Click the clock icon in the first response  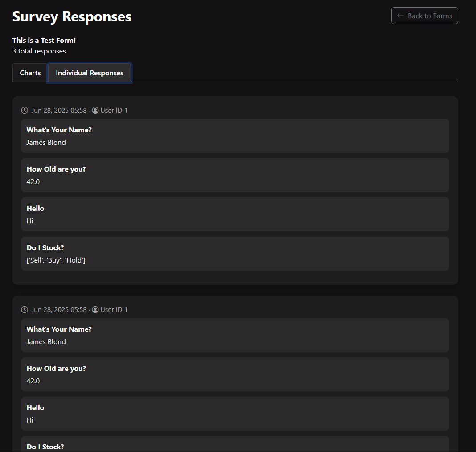coord(25,111)
